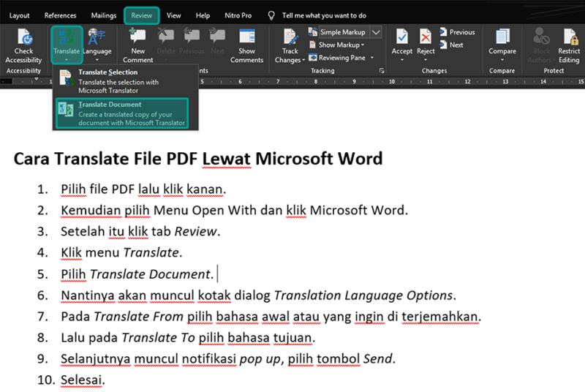
Task: Open the Reviewing Pane
Action: point(338,58)
